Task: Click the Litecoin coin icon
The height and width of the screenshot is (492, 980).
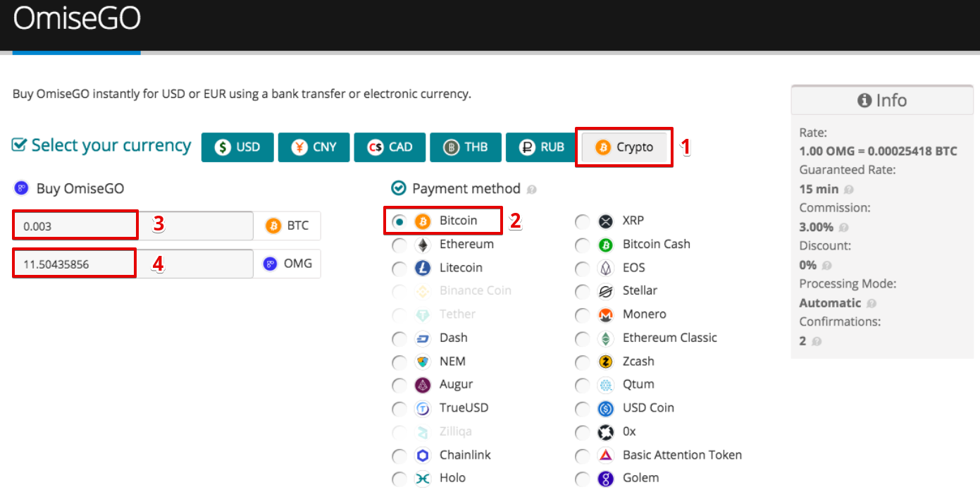Action: 423,269
